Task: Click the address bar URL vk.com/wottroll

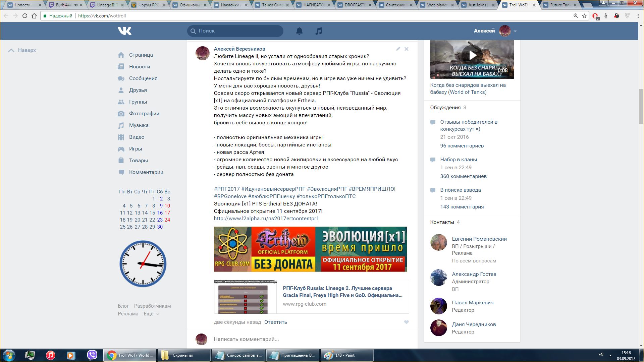Action: (x=102, y=16)
